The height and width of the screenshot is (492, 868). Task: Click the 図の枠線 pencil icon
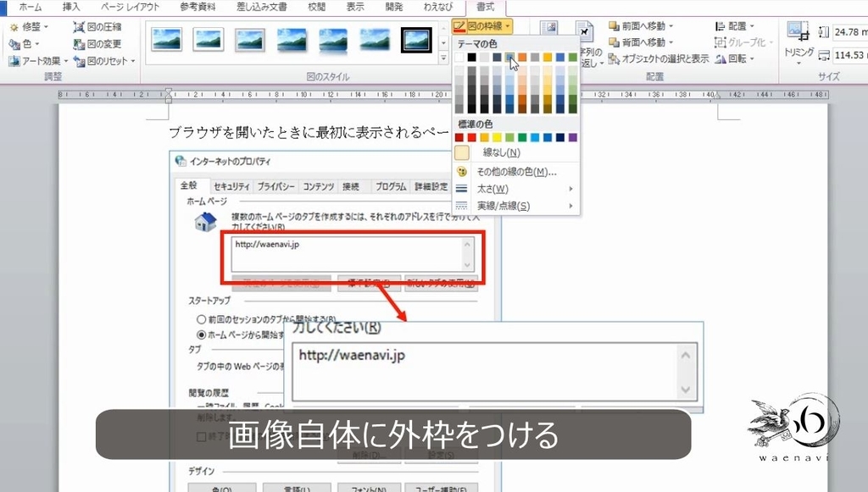[x=459, y=26]
